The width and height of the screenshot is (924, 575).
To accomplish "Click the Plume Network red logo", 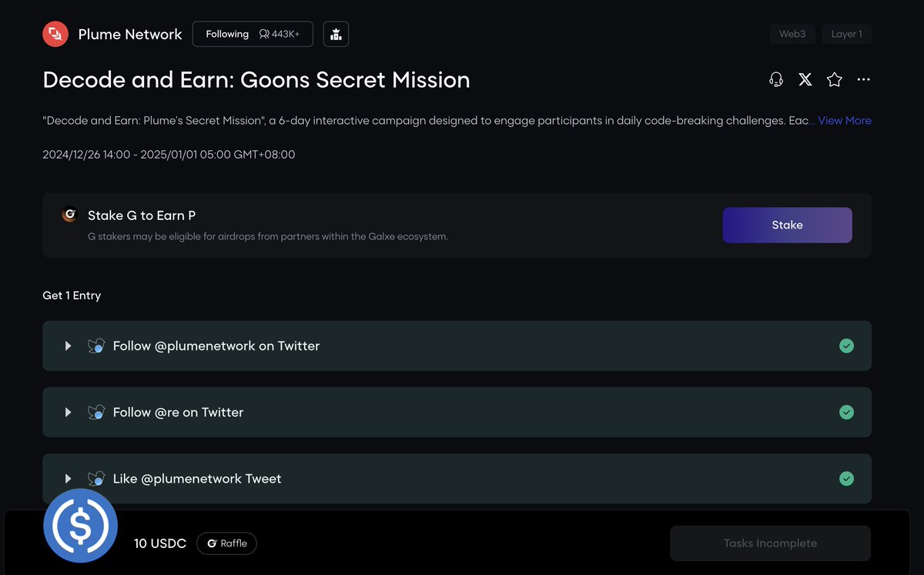I will [x=55, y=34].
